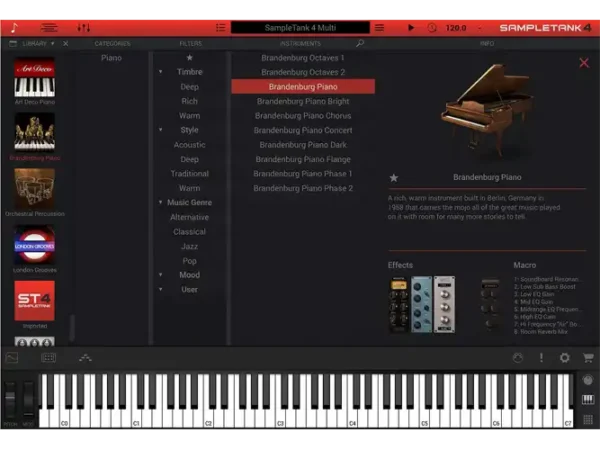Viewport: 600px width, 450px height.
Task: Expand the Mood filter group
Action: pyautogui.click(x=161, y=275)
